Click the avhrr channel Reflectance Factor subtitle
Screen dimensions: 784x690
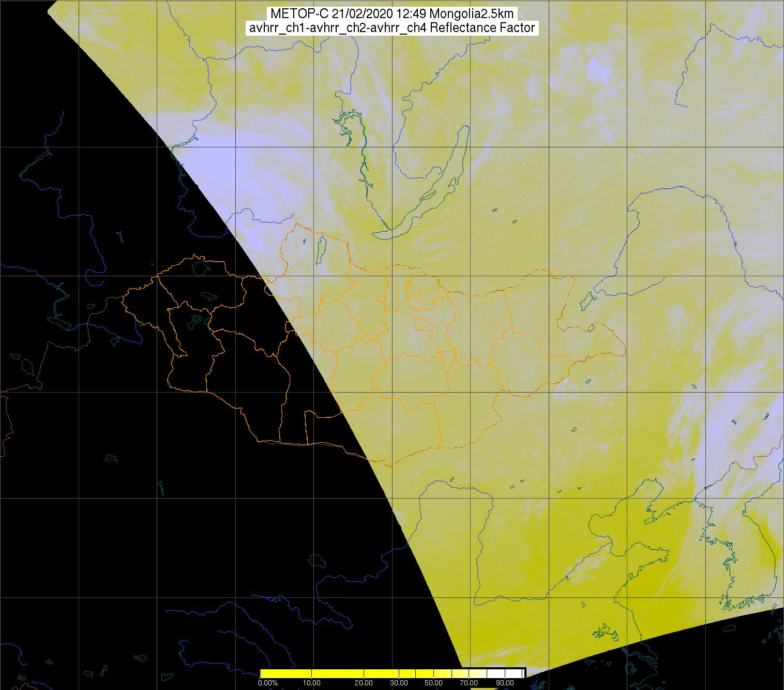pyautogui.click(x=392, y=28)
